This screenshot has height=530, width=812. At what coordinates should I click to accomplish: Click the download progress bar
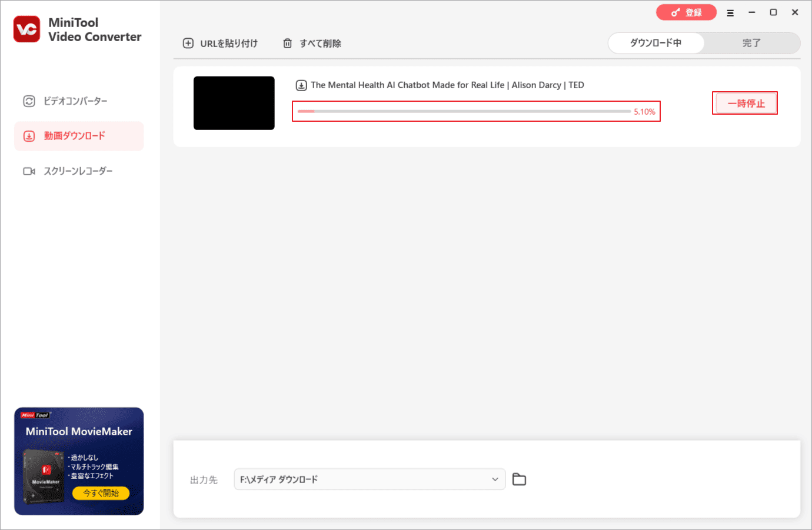click(464, 111)
